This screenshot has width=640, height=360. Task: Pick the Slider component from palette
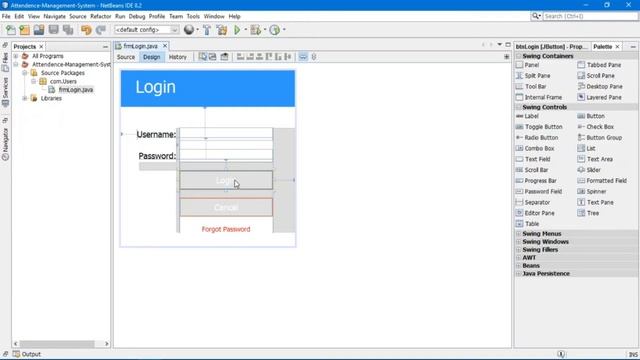pos(589,170)
